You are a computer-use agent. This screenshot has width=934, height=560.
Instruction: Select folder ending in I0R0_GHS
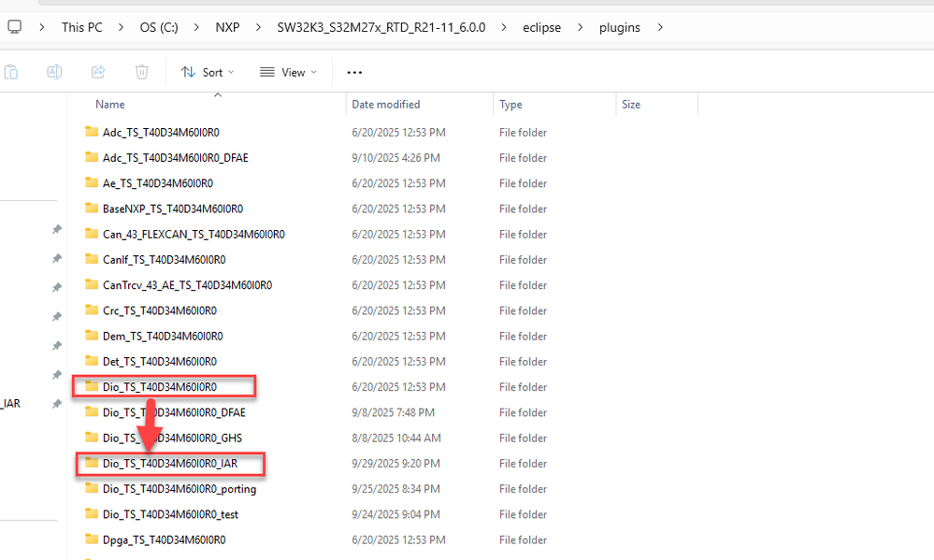(x=172, y=438)
